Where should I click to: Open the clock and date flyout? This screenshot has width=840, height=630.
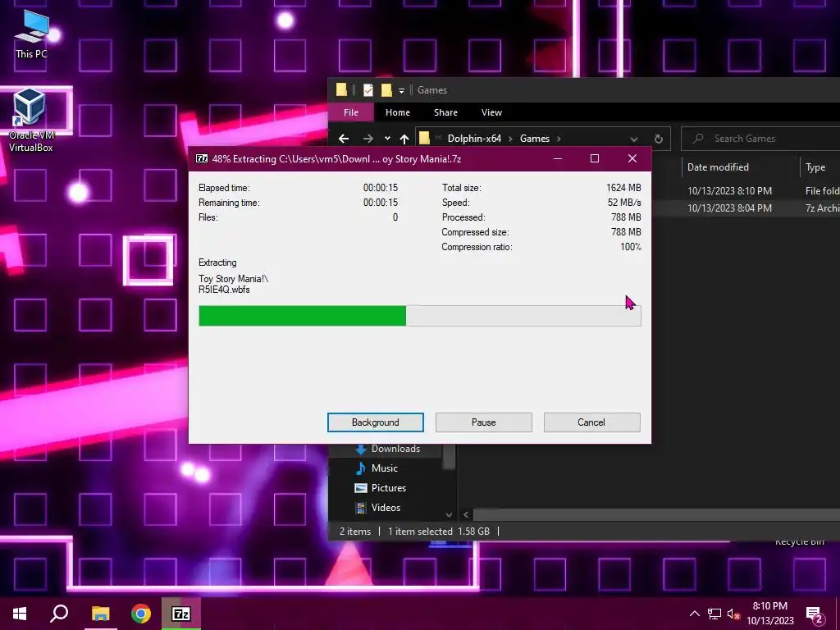770,614
